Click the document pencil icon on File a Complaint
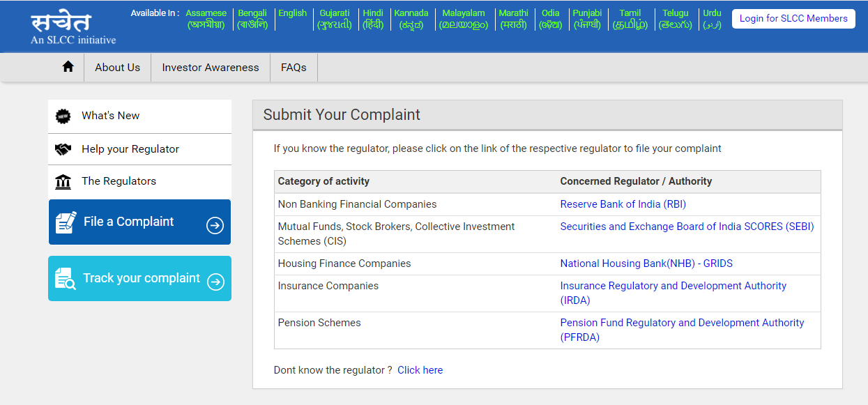 [66, 222]
